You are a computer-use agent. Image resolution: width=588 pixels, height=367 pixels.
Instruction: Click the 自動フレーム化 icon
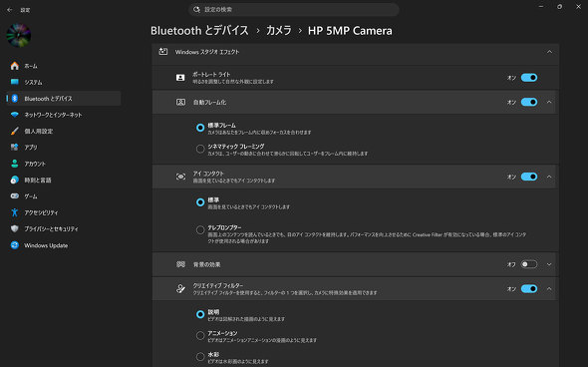[x=180, y=102]
